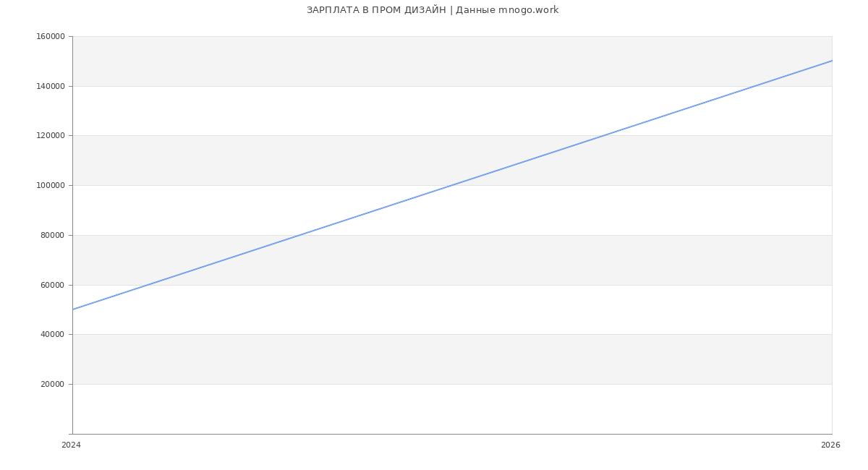868x470 pixels.
Task: Click the 160000 y-axis label
Action: 51,37
